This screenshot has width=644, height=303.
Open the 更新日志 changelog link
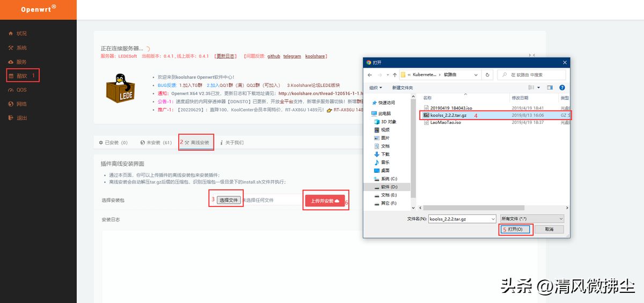coord(225,56)
